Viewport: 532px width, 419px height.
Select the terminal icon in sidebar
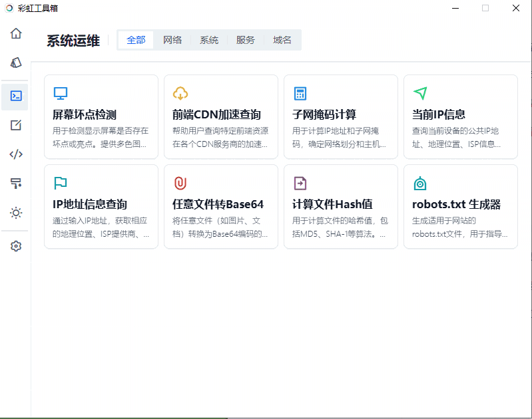pyautogui.click(x=16, y=95)
